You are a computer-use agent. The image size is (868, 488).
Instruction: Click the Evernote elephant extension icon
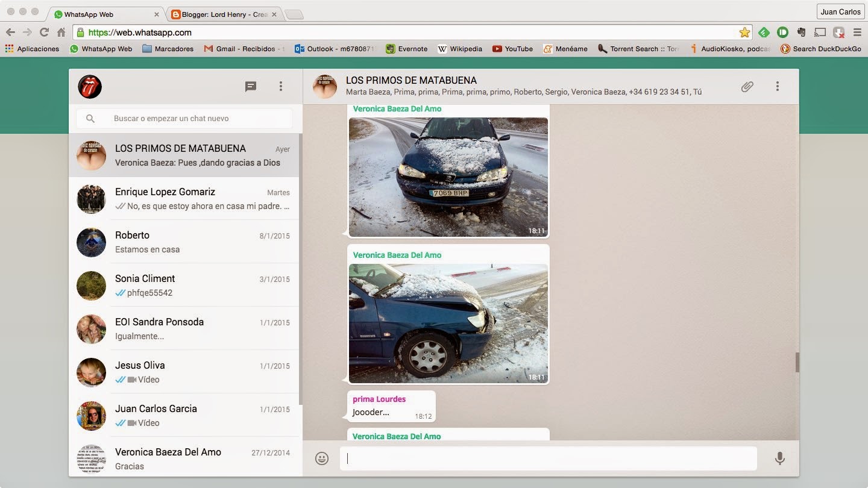click(801, 33)
